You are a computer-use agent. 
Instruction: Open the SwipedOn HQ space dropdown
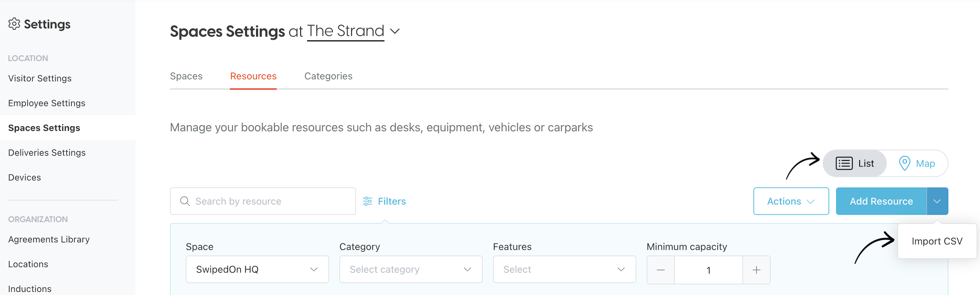point(257,269)
